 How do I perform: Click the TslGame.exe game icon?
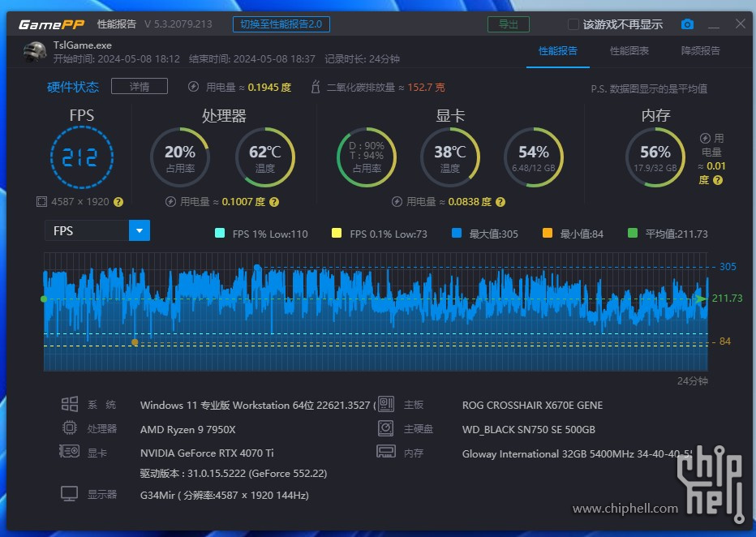tap(35, 52)
